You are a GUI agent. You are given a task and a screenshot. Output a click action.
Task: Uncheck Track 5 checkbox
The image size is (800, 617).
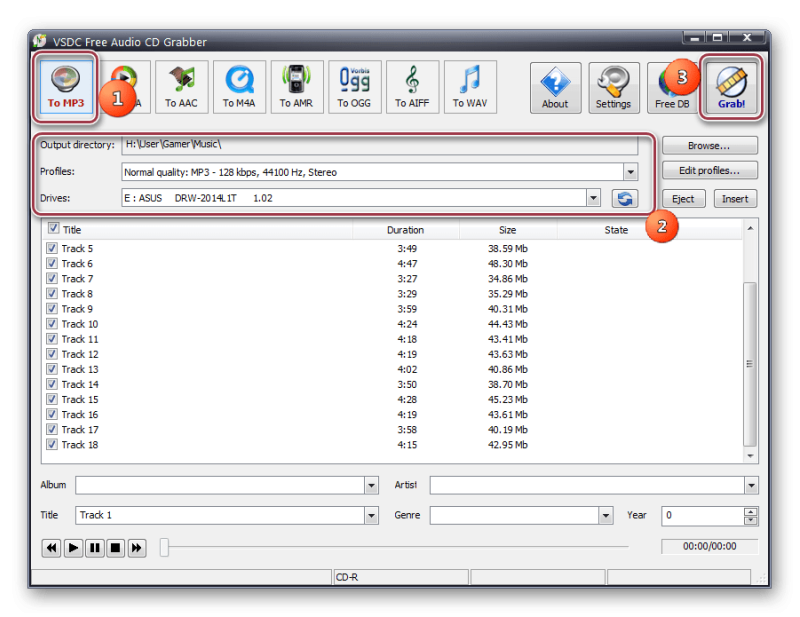[x=52, y=249]
